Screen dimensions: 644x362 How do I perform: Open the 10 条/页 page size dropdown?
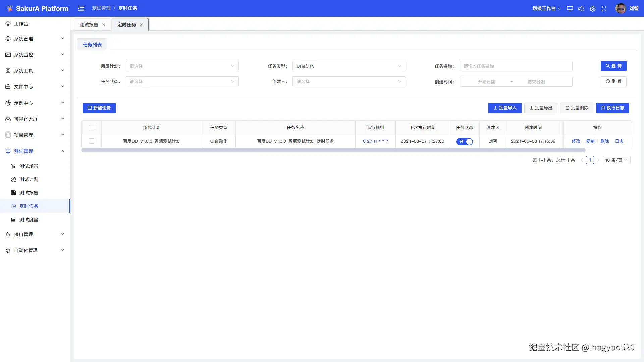click(x=616, y=160)
